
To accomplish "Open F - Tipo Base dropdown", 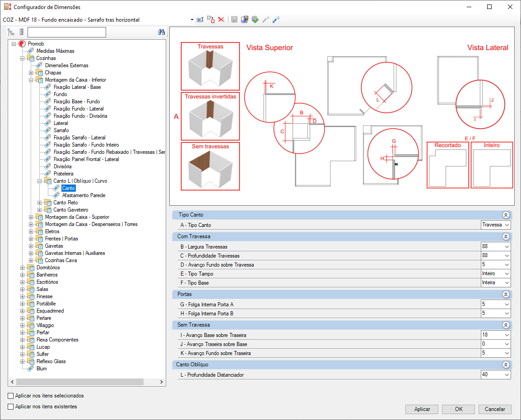I will [x=507, y=282].
